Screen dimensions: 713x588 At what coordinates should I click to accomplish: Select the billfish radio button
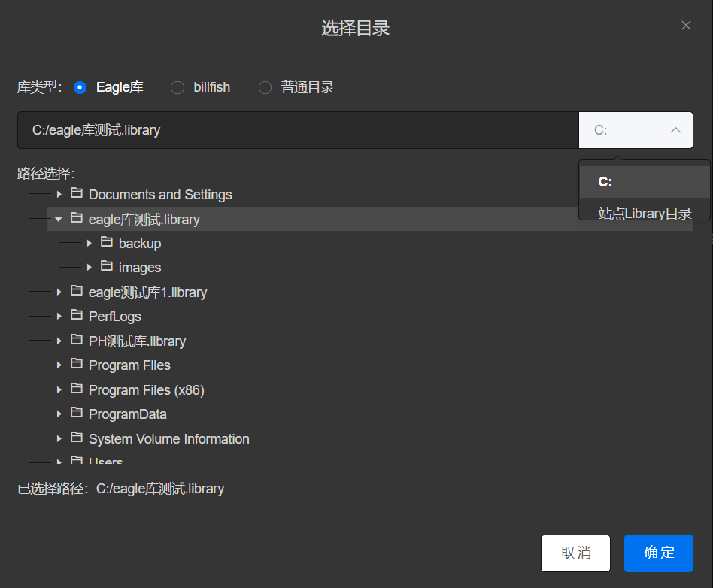[x=177, y=87]
